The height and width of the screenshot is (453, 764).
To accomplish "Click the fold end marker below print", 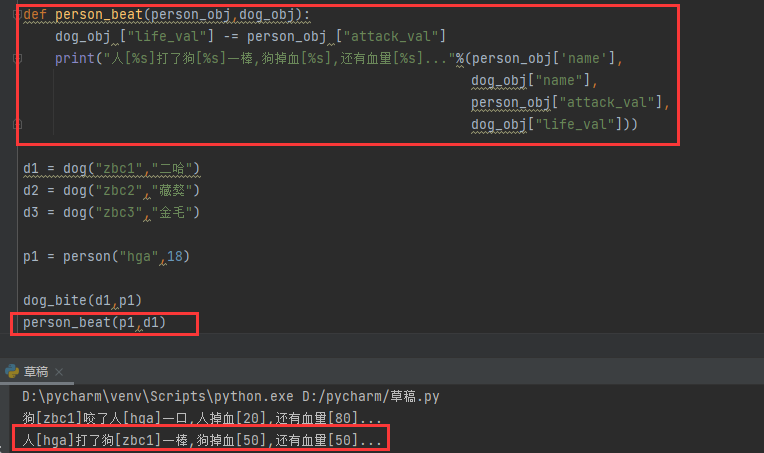I will coord(17,124).
